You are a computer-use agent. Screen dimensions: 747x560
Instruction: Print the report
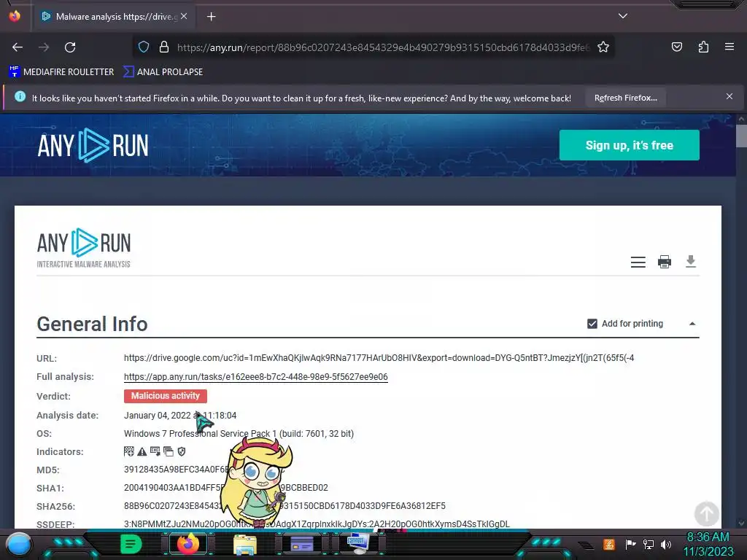(x=664, y=262)
